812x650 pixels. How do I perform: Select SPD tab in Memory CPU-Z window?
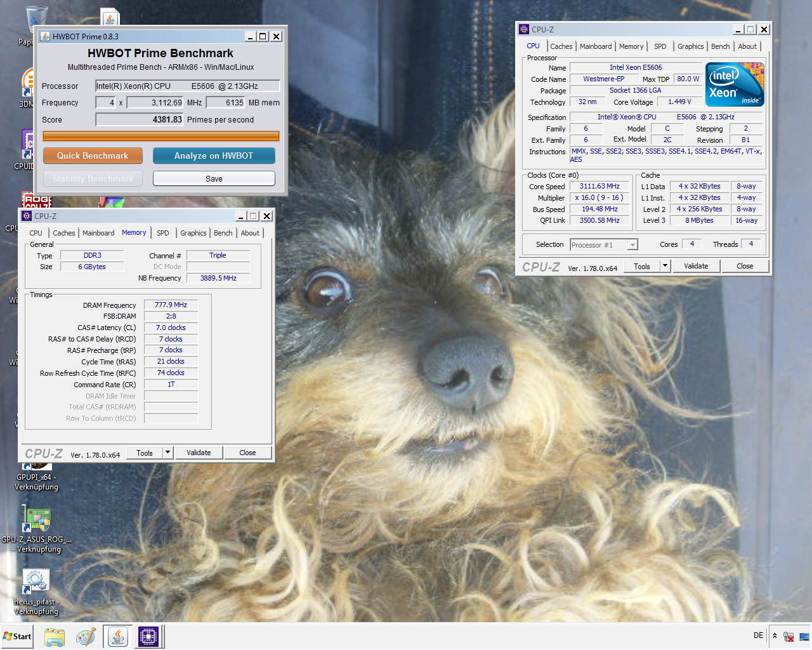[x=163, y=233]
